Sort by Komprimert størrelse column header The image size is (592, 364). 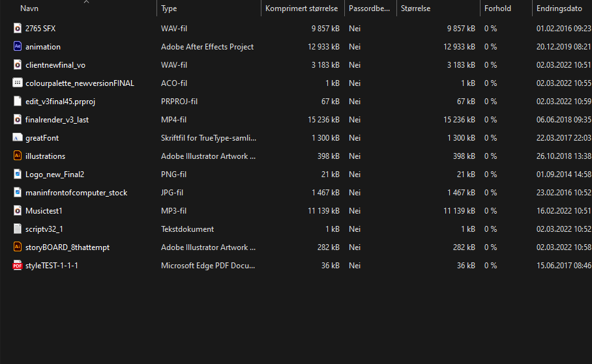[x=301, y=8]
